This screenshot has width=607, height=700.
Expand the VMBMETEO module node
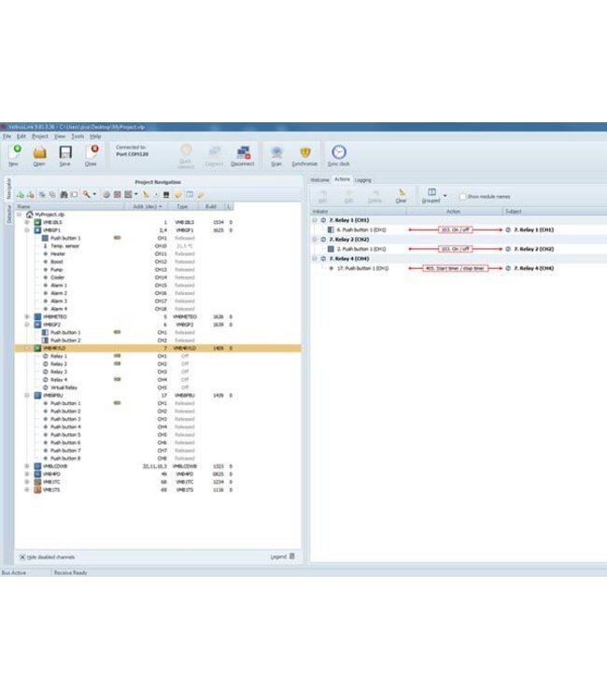pyautogui.click(x=27, y=316)
